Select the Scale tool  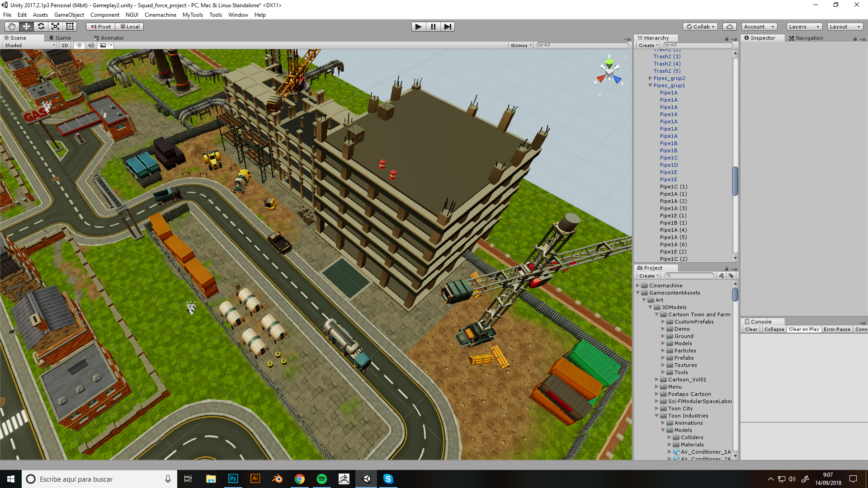[x=55, y=27]
